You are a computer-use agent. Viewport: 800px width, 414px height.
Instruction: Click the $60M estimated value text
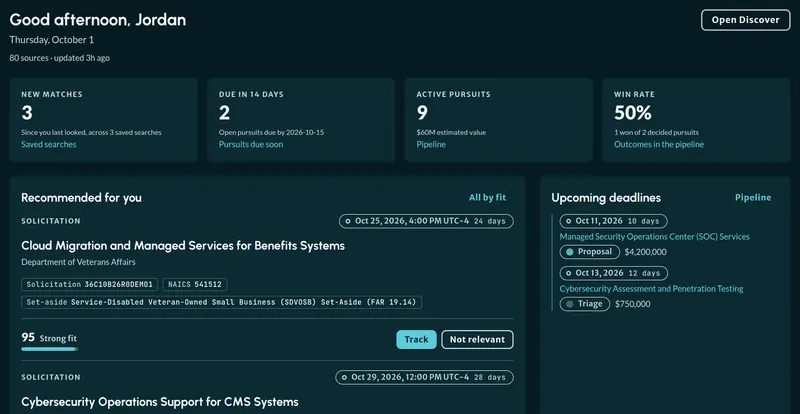coord(451,133)
